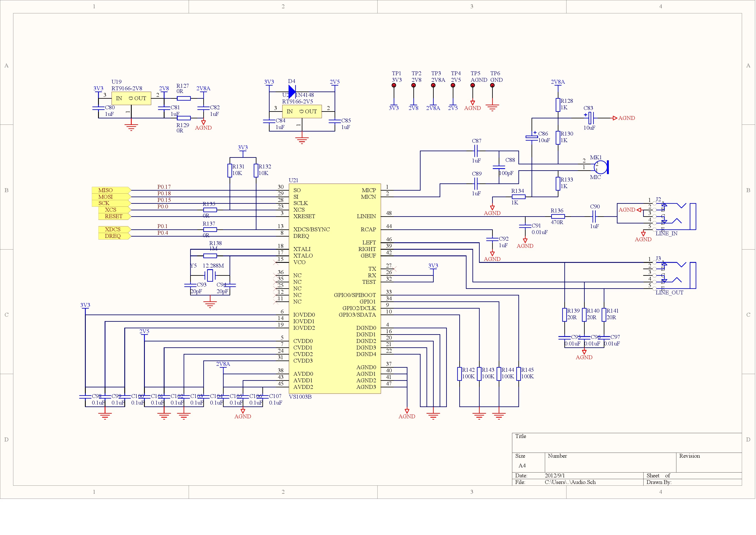The width and height of the screenshot is (756, 535).
Task: Select the SCK port symbol
Action: [x=111, y=203]
